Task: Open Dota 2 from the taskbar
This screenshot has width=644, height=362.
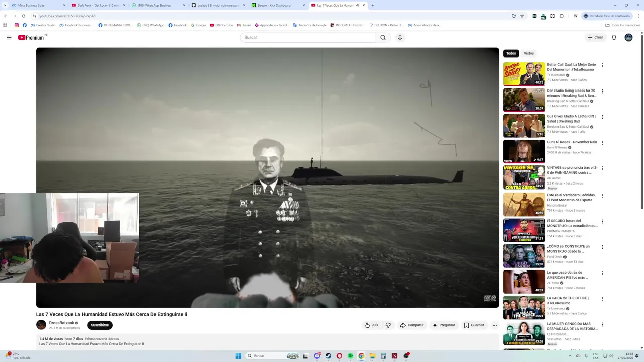Action: [x=394, y=356]
